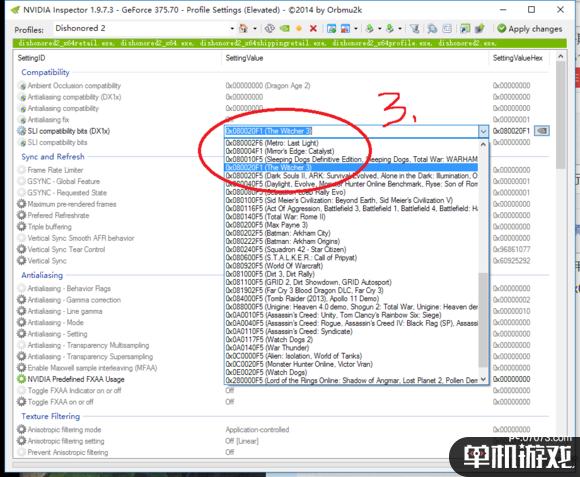This screenshot has height=477, width=580.
Task: Click the search/scan profiles toolbar icon
Action: [x=432, y=28]
